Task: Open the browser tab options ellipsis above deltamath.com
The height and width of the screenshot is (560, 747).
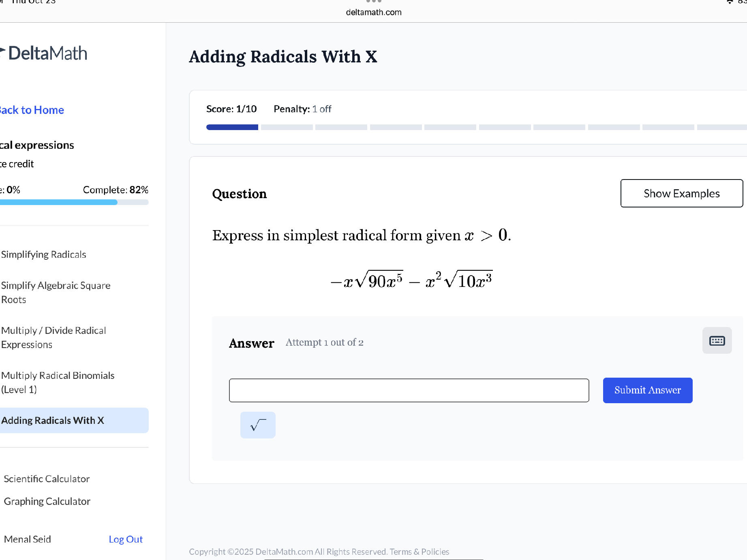Action: click(372, 1)
